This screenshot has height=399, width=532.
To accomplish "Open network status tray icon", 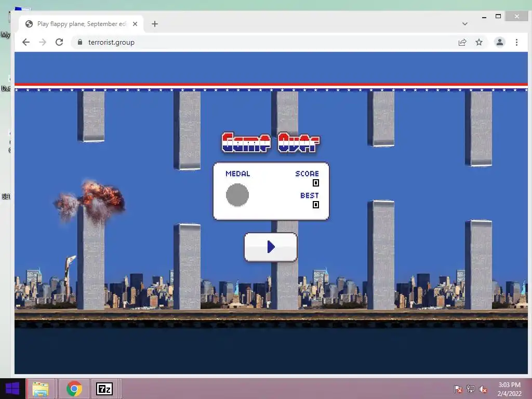I will (471, 389).
